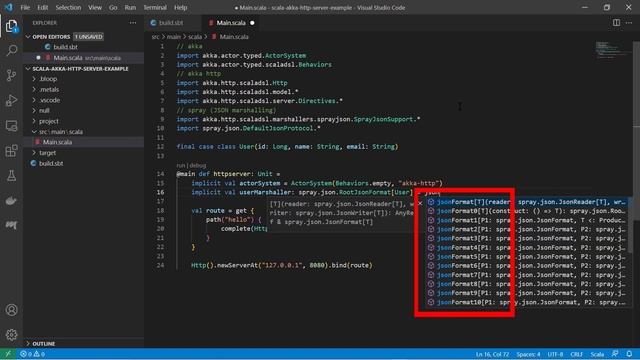Click the remote window status bar icon
This screenshot has width=640, height=360.
[x=8, y=354]
